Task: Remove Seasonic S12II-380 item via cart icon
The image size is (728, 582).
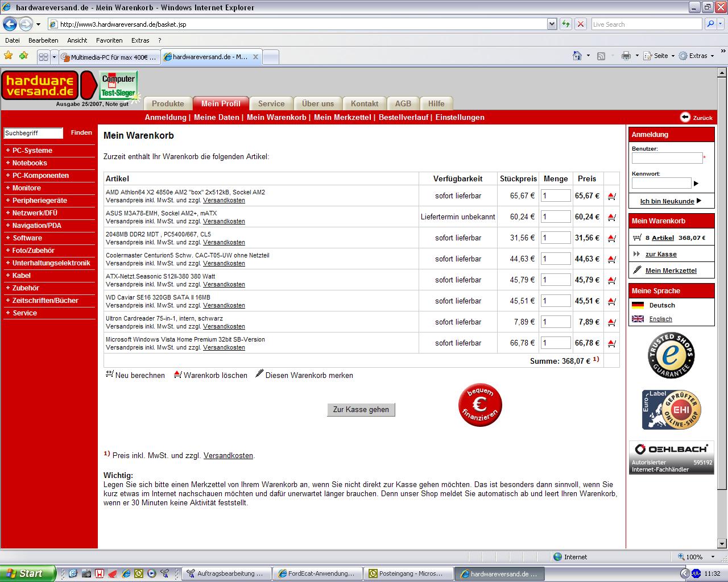Action: point(611,280)
